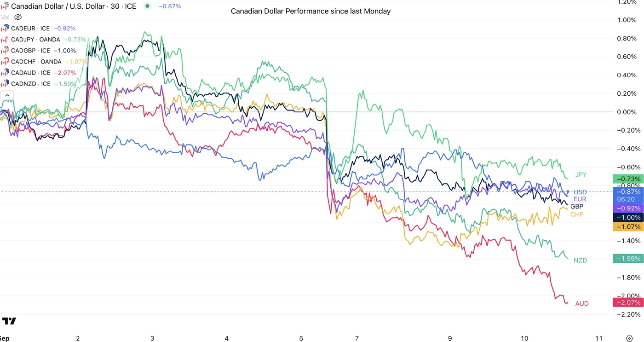Click the CADAUD flag pair icon
Screen dimensions: 644x342
tap(5, 72)
